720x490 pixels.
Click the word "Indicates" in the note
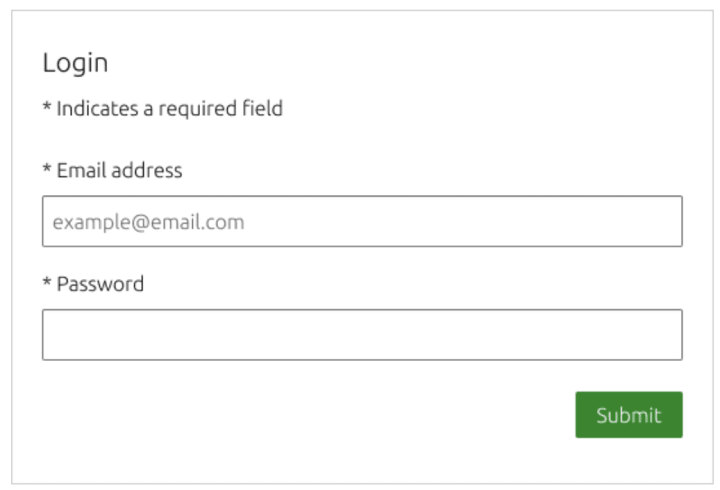(97, 108)
